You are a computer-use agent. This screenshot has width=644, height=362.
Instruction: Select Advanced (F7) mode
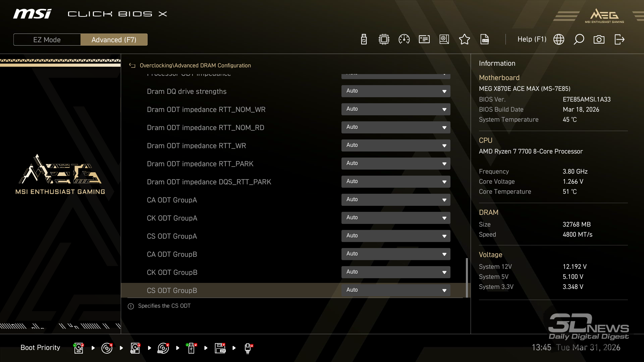click(x=114, y=40)
